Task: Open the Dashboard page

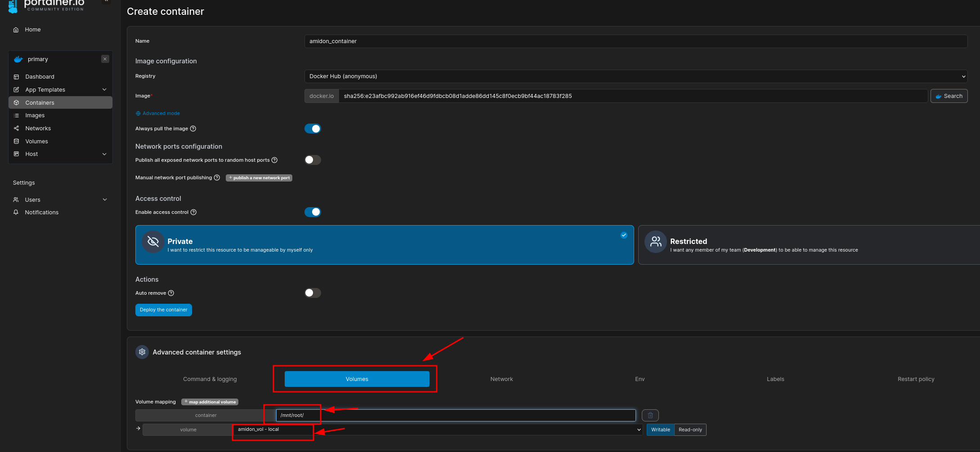Action: coord(40,77)
